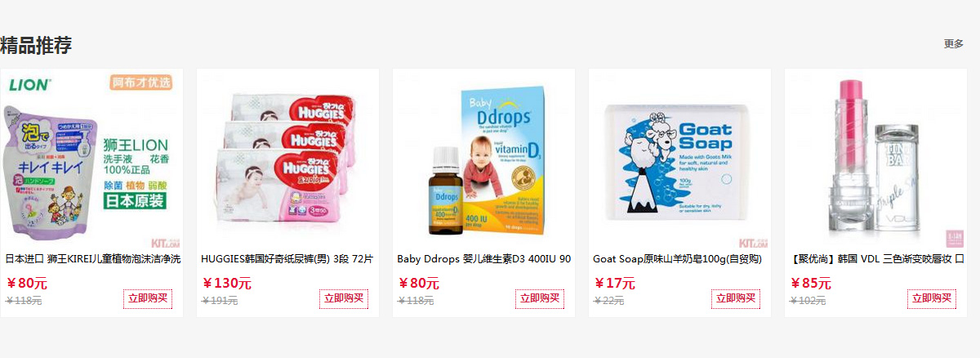Open the Goat Soap product image

[x=679, y=159]
